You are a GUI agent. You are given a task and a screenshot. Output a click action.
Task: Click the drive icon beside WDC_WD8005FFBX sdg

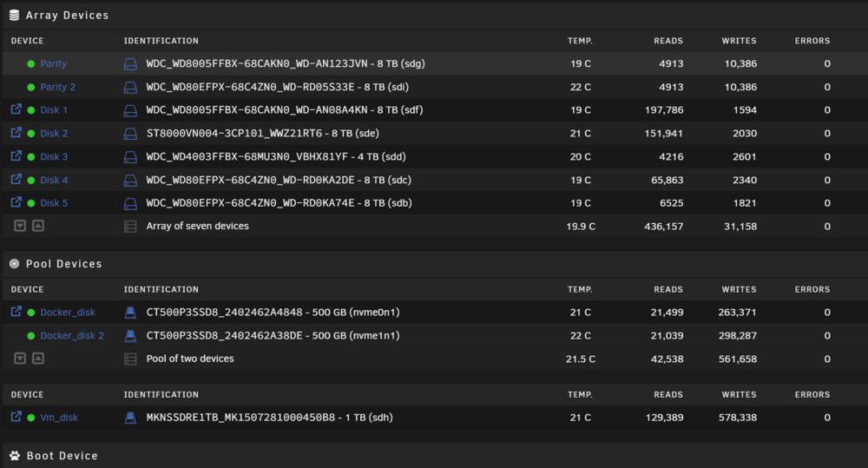(x=130, y=63)
